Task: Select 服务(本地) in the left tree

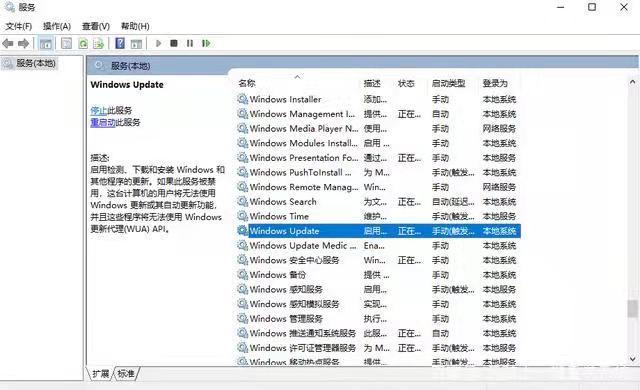Action: click(36, 63)
